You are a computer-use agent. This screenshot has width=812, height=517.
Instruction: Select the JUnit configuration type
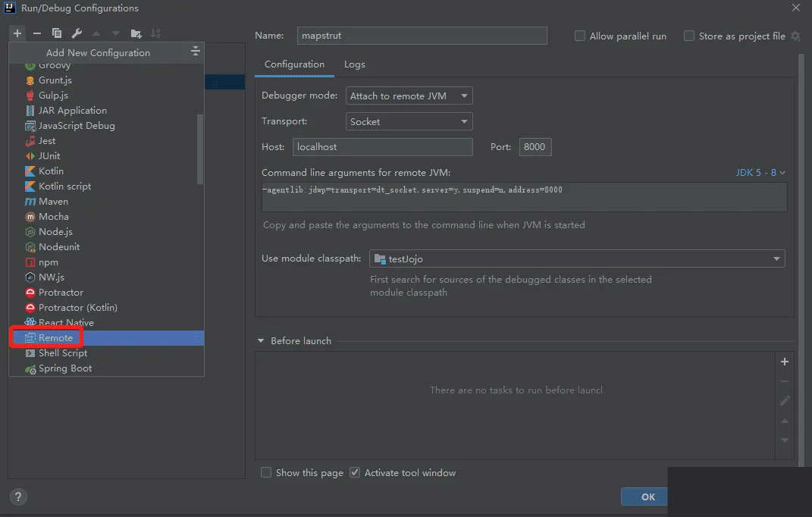coord(106,156)
